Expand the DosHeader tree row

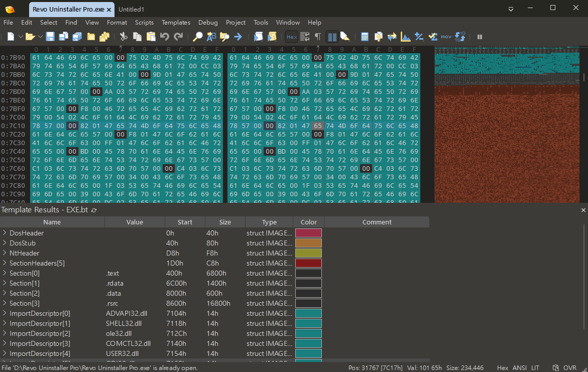pos(5,233)
